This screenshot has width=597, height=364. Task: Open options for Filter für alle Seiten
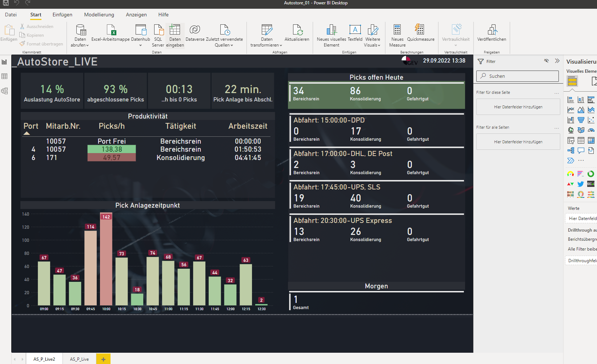click(x=557, y=128)
